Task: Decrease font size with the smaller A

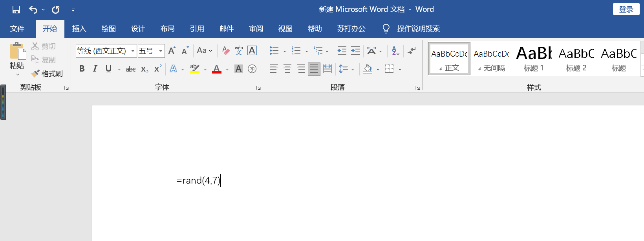Action: click(x=185, y=51)
